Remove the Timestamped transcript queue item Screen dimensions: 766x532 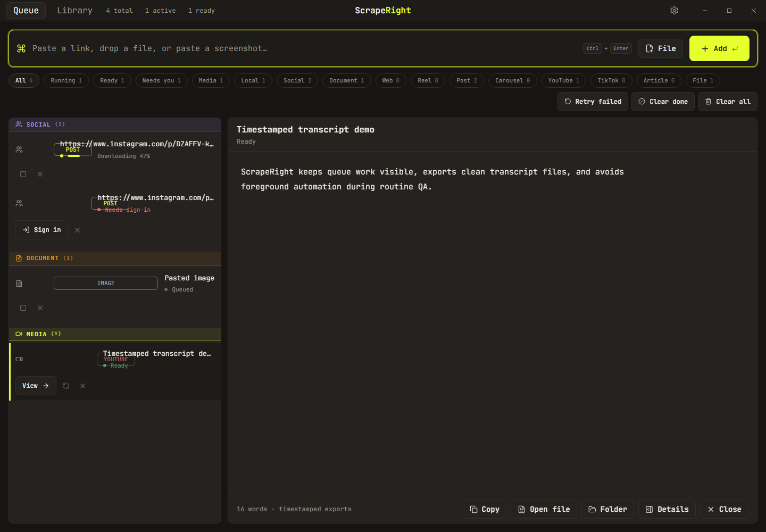click(82, 386)
